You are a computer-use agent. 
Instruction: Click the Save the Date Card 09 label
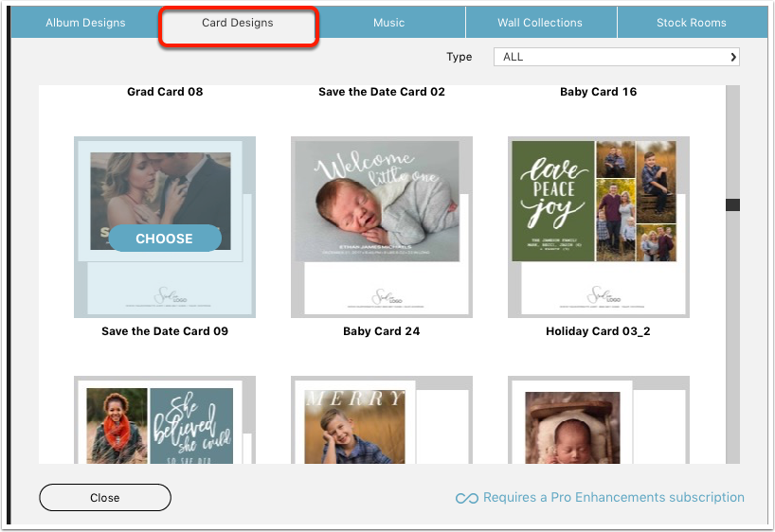pyautogui.click(x=165, y=331)
